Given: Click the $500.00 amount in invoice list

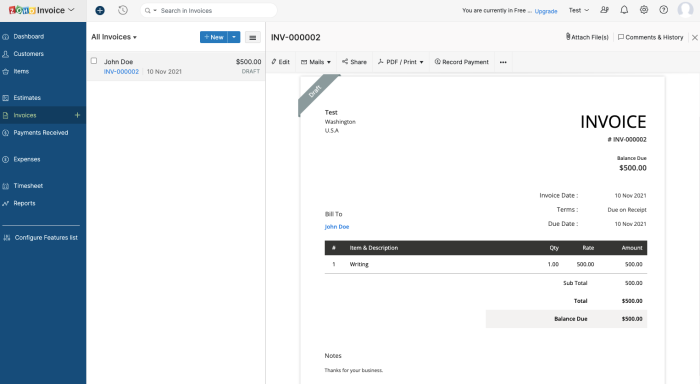Looking at the screenshot, I should coord(249,62).
